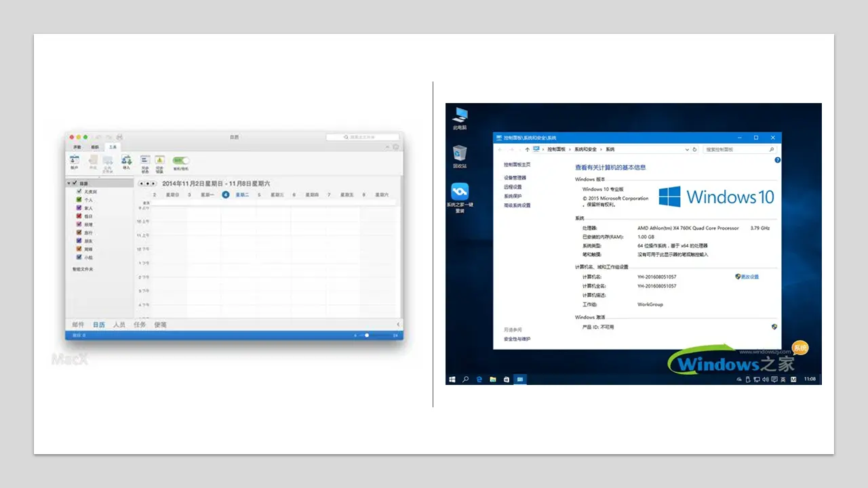
Task: Open 系统之家一键重装 desktop shortcut
Action: click(x=460, y=198)
